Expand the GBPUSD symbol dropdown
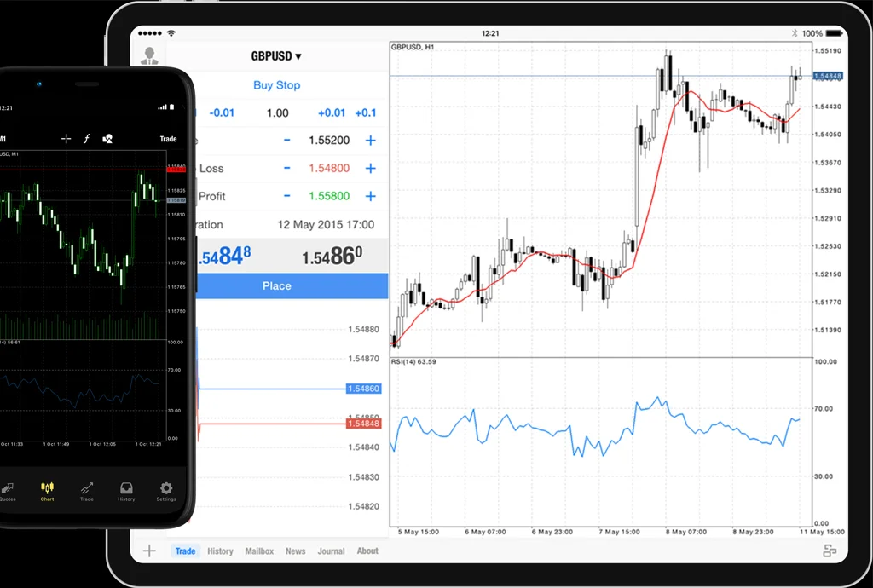873x588 pixels. pyautogui.click(x=275, y=56)
